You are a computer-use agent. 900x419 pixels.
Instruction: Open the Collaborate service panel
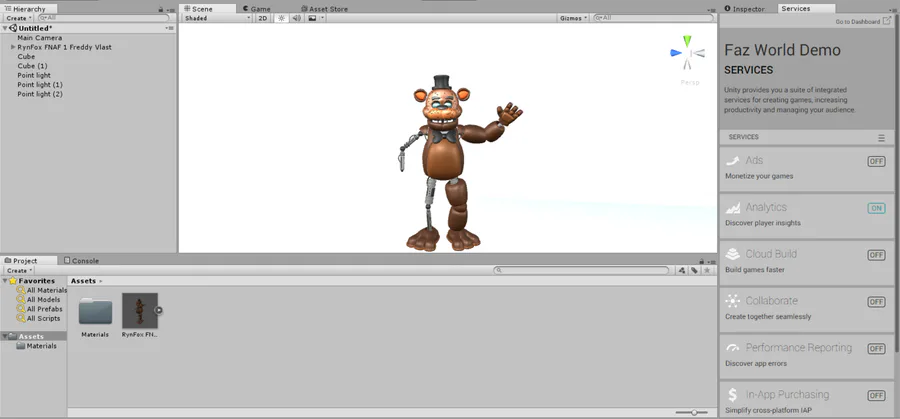click(806, 309)
